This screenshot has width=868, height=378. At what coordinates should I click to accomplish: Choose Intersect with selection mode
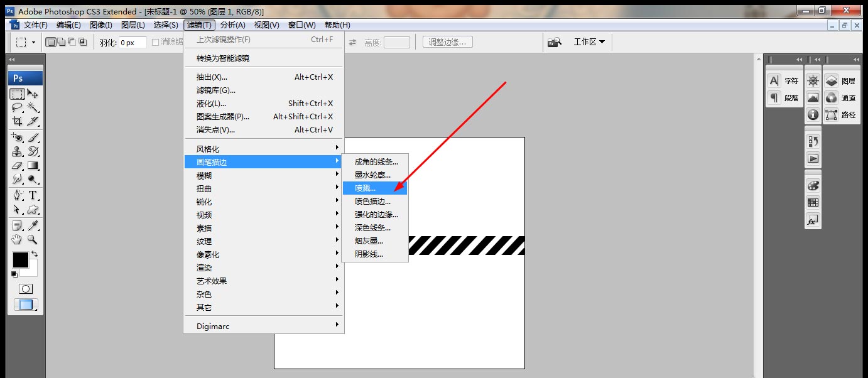[82, 42]
